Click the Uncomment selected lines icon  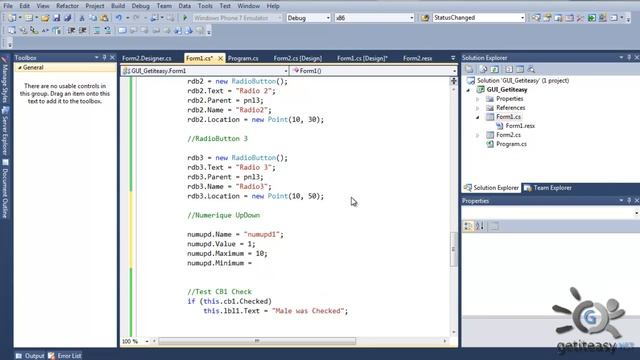[x=108, y=31]
